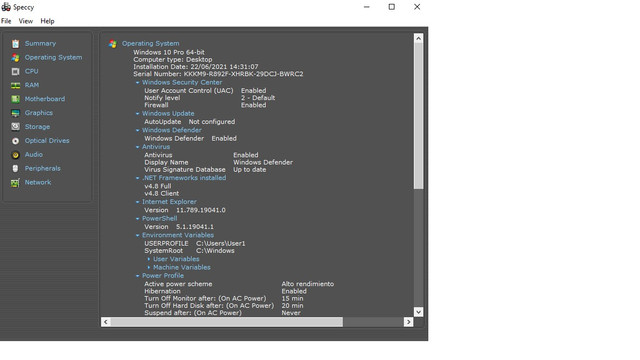Click the Internet Explorer heading link
This screenshot has width=640, height=360.
click(x=169, y=202)
